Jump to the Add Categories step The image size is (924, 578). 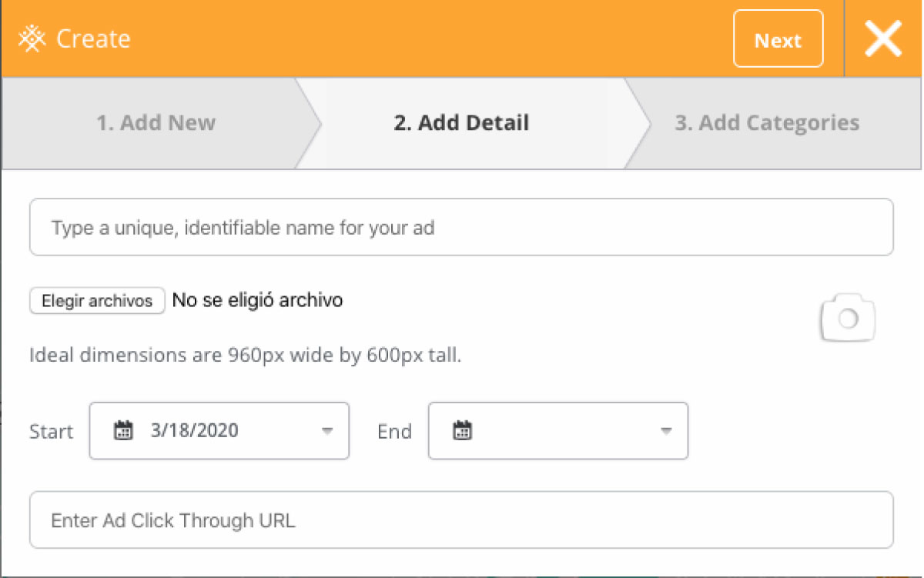767,123
